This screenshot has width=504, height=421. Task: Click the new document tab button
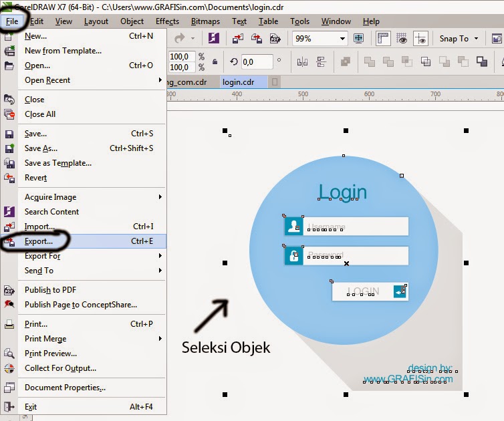275,82
